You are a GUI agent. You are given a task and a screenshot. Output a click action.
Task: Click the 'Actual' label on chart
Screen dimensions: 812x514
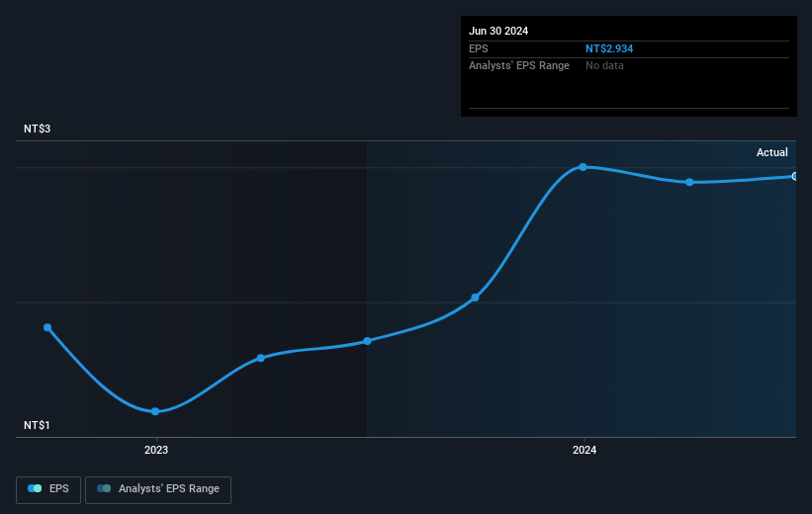tap(772, 152)
